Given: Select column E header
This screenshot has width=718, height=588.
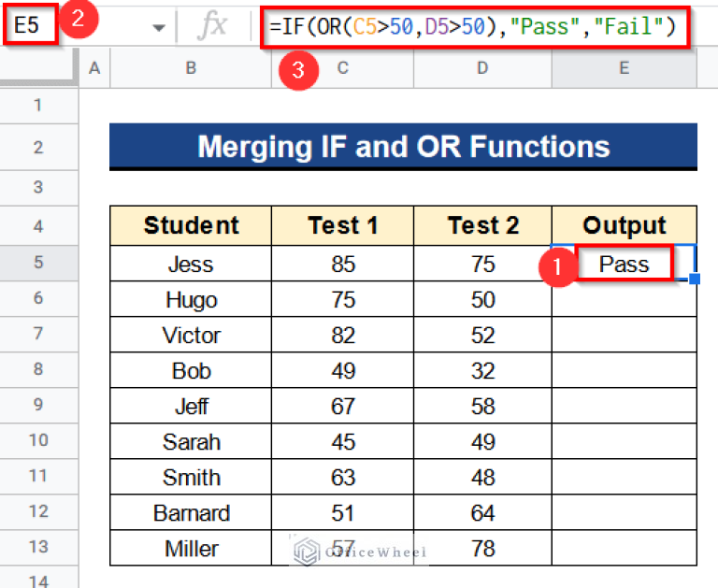Looking at the screenshot, I should 624,66.
